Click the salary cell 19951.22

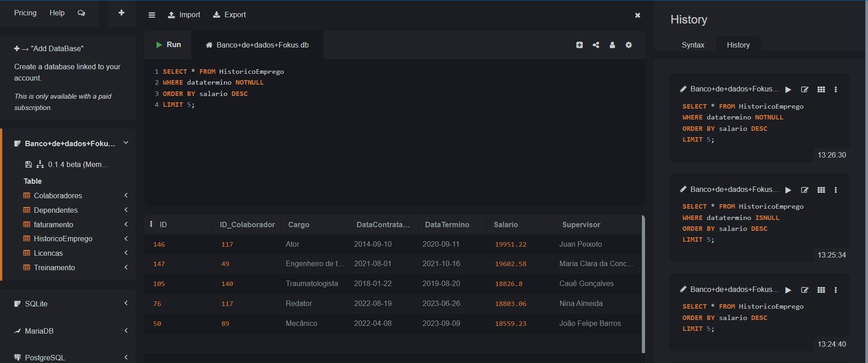click(x=511, y=244)
